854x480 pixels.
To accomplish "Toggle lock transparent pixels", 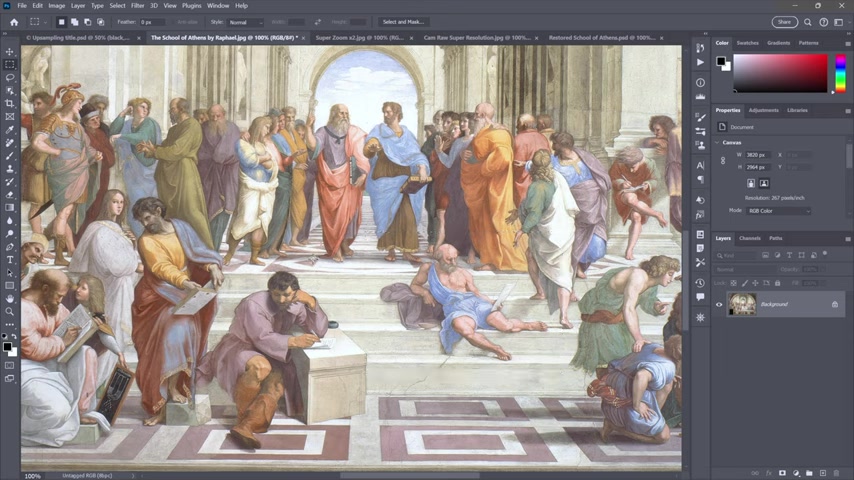I will coord(734,283).
